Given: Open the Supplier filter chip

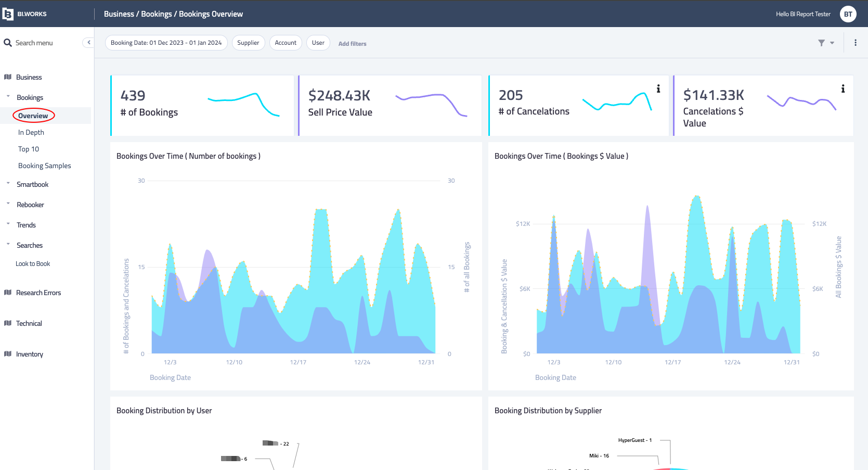Looking at the screenshot, I should (248, 43).
